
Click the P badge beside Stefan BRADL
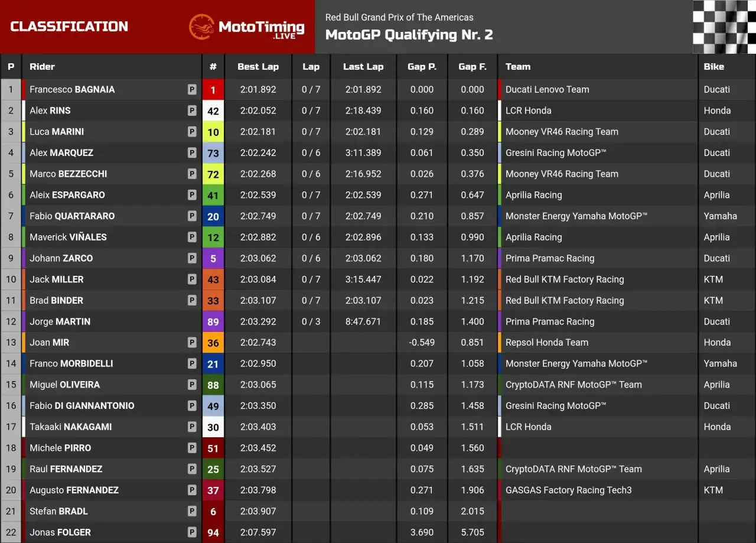(192, 511)
